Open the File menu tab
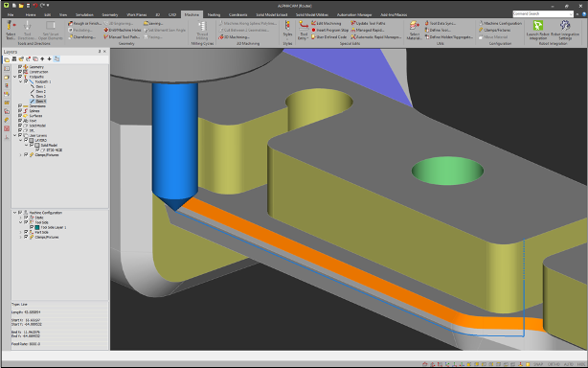The height and width of the screenshot is (368, 588). [11, 14]
